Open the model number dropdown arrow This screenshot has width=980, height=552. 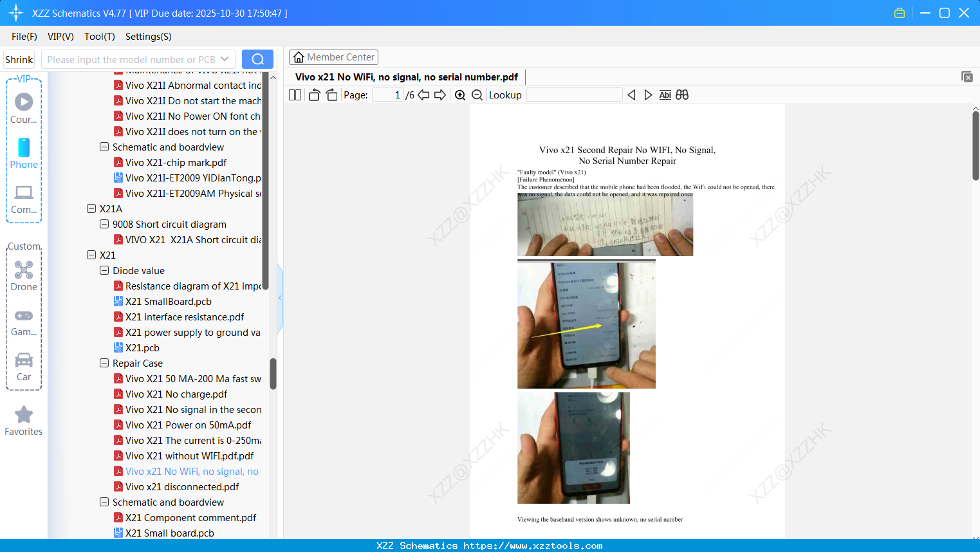(225, 59)
